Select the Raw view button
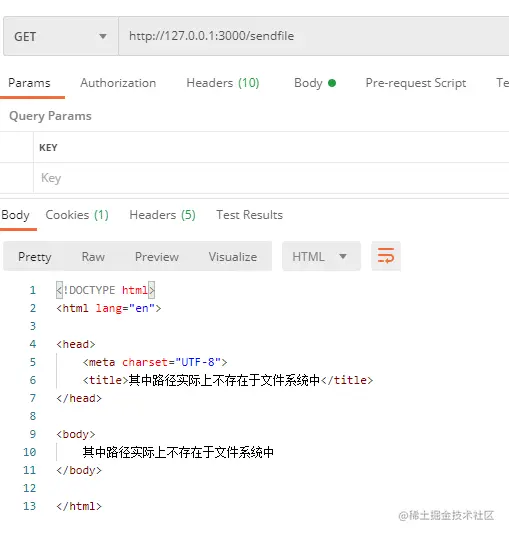Viewport: 509px width, 536px height. pos(93,257)
